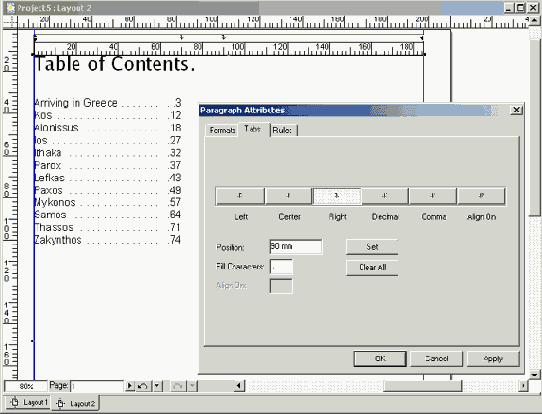Click the project icon in title bar

(11, 8)
